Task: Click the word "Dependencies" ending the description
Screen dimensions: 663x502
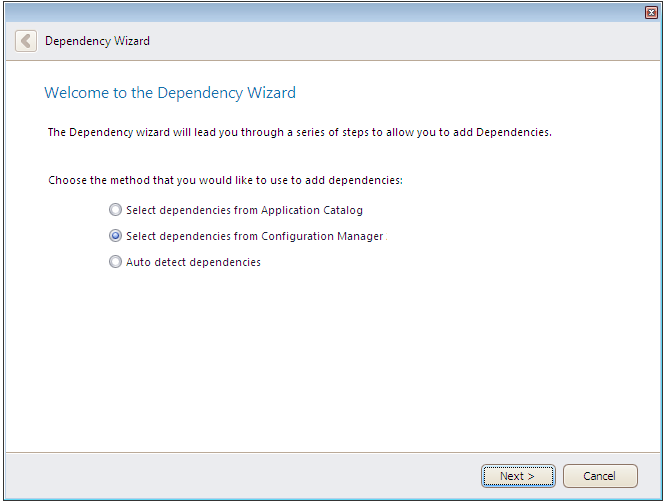Action: click(x=513, y=132)
